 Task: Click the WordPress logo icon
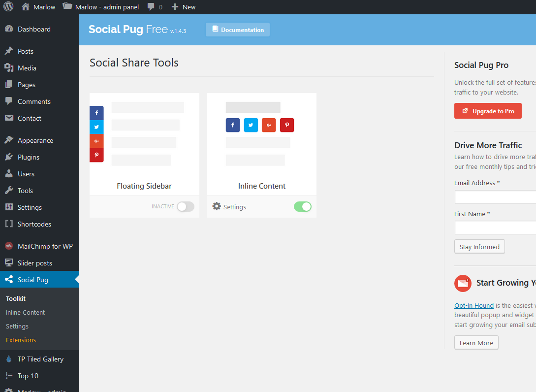click(x=8, y=7)
